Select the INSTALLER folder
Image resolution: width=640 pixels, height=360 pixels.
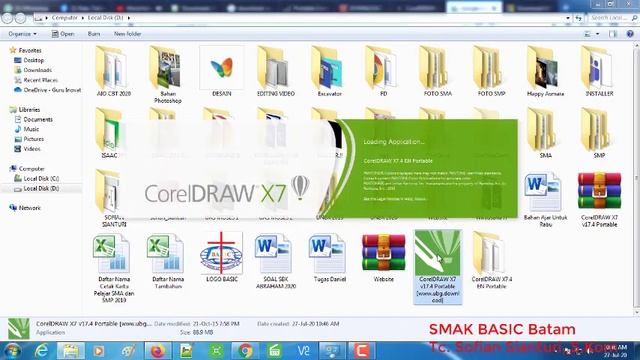click(x=599, y=72)
